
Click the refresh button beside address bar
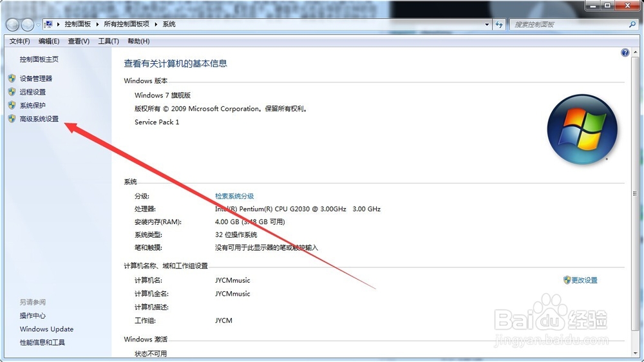[499, 24]
